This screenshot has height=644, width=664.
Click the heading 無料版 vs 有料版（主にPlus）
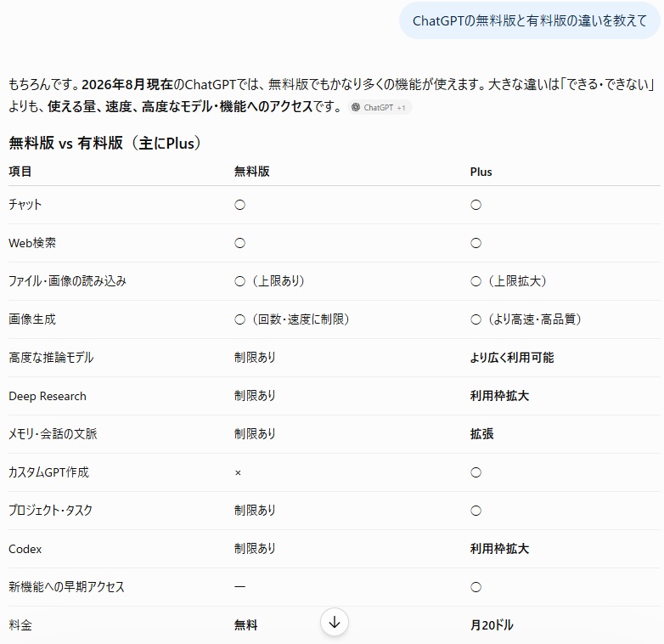(x=104, y=144)
